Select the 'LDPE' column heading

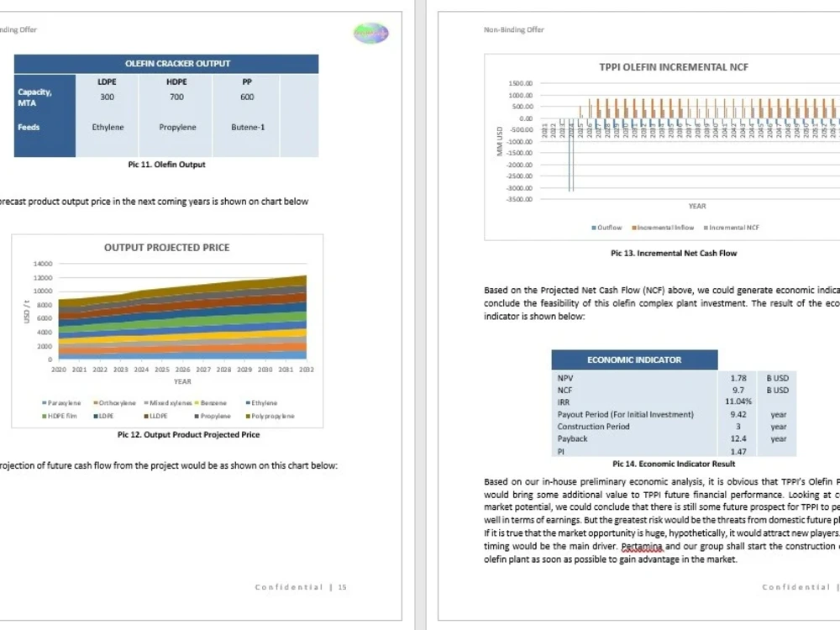click(x=107, y=82)
